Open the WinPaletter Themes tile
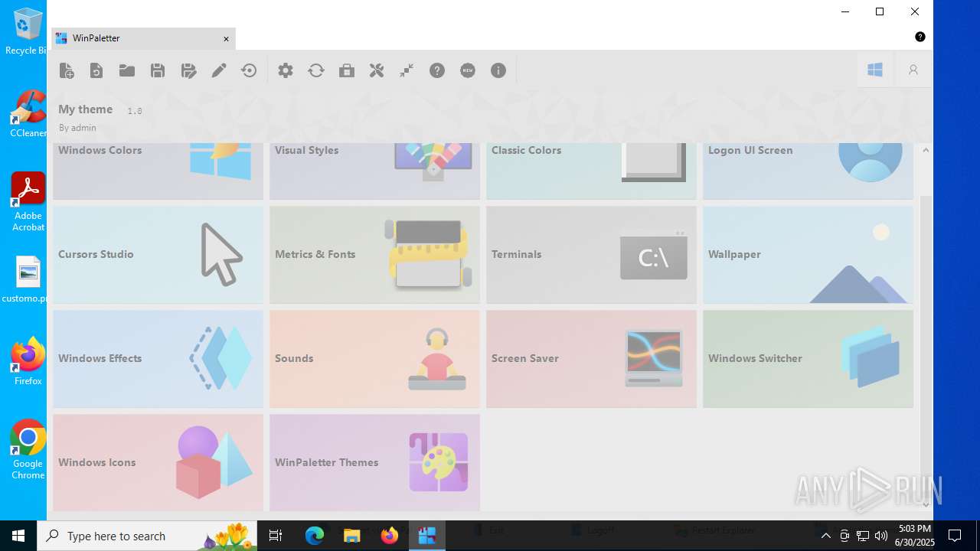 [374, 462]
